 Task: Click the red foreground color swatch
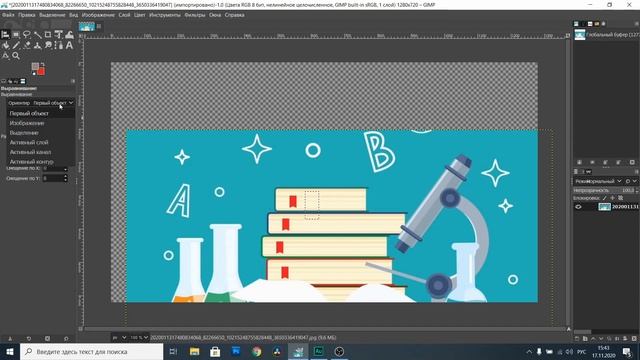coord(41,71)
